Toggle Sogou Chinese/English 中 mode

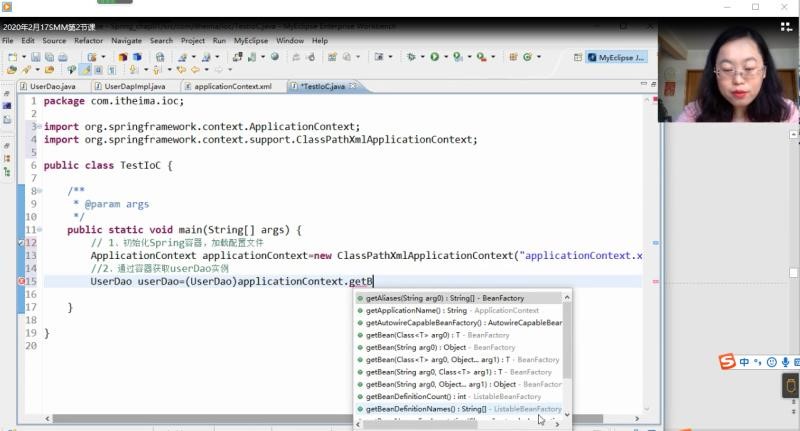[x=744, y=362]
